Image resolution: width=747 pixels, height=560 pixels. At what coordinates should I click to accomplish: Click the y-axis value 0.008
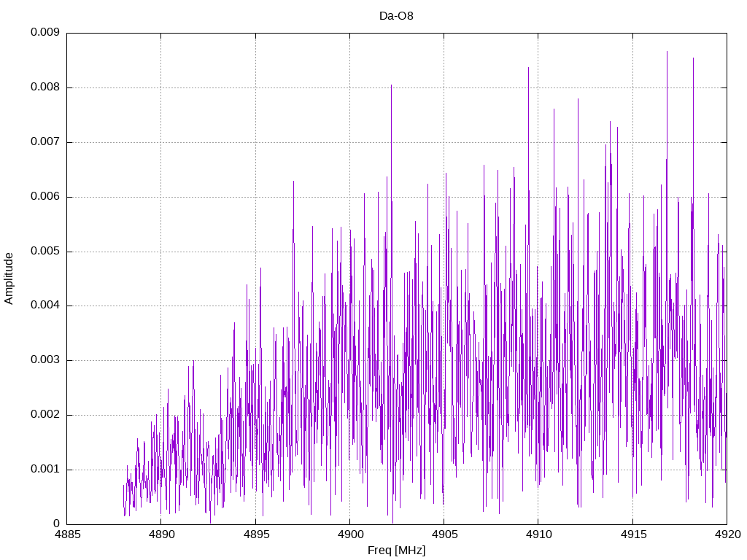pos(45,87)
